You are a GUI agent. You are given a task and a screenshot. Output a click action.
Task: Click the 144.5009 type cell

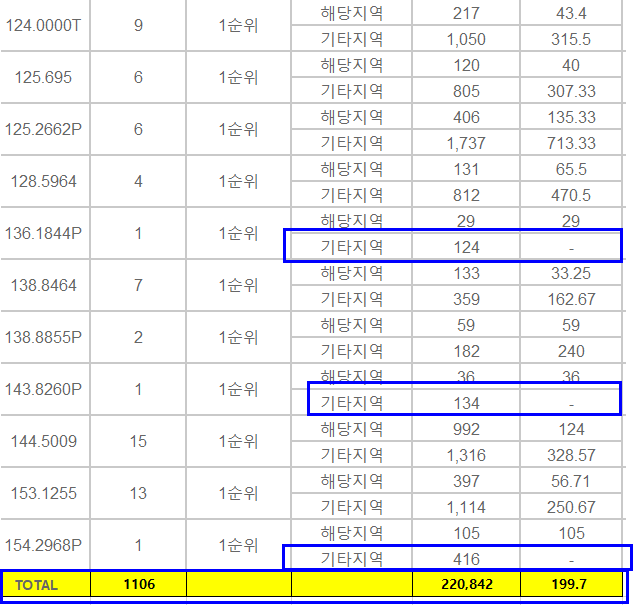tap(45, 441)
